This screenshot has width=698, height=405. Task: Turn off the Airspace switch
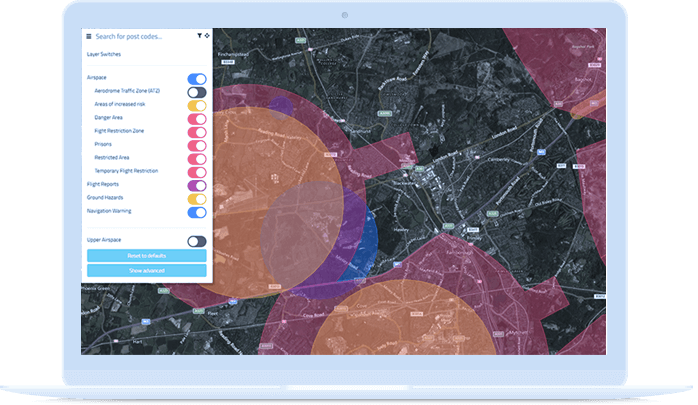[x=197, y=79]
